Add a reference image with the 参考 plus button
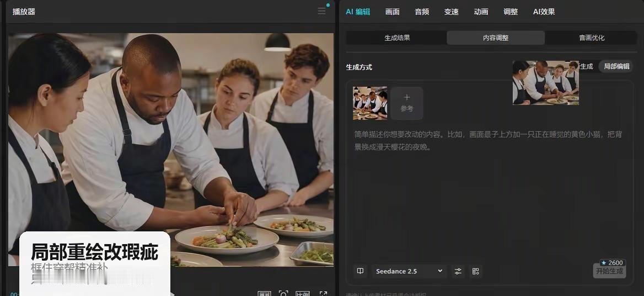Screen dimensions: 644x296 (406, 103)
